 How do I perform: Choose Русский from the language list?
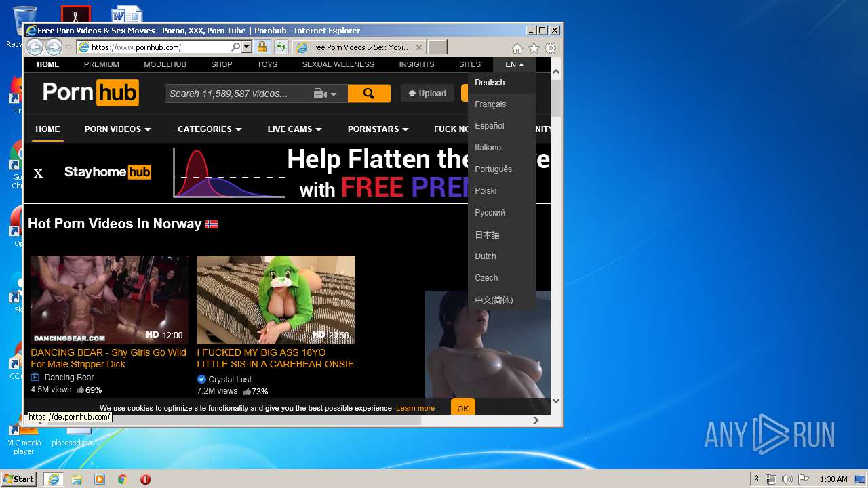point(502,213)
